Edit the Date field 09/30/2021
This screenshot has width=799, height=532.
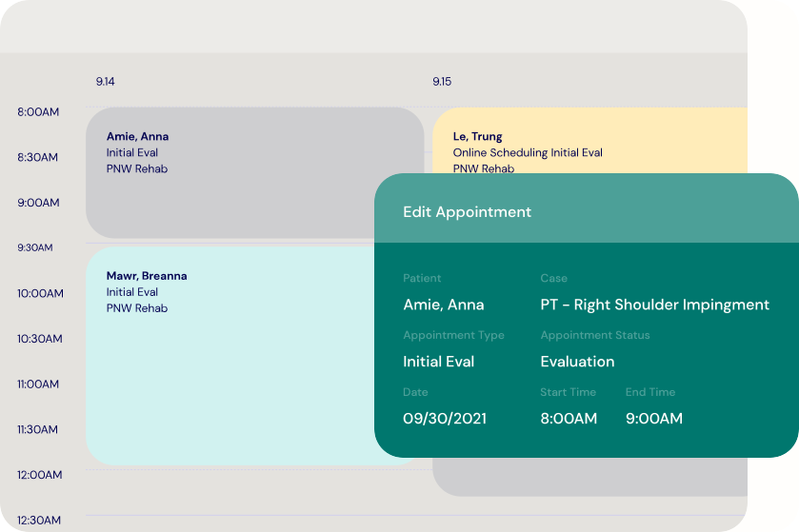click(x=445, y=419)
